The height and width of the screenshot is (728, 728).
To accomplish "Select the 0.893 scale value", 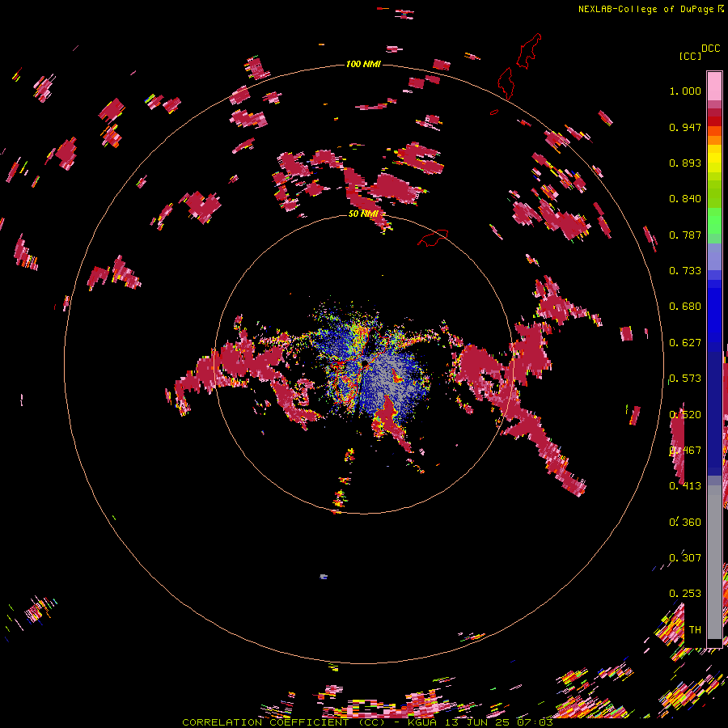I will (x=685, y=163).
